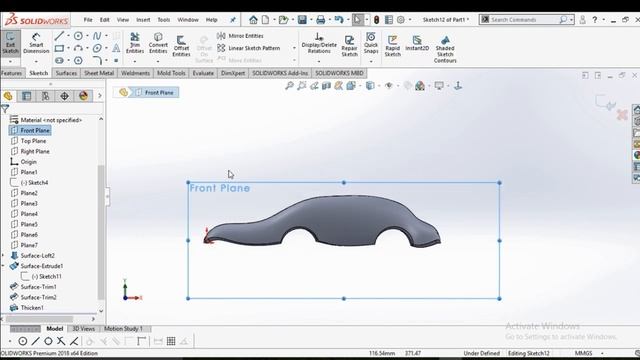640x360 pixels.
Task: Toggle Instant2D mode
Action: tap(417, 43)
